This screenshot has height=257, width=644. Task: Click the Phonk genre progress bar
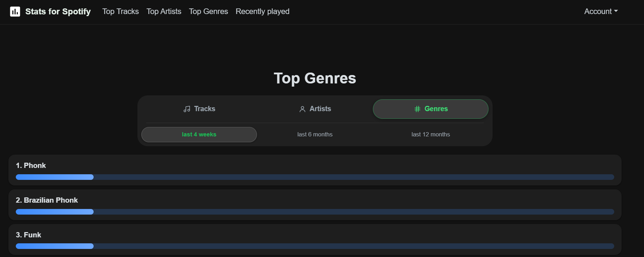pyautogui.click(x=315, y=177)
